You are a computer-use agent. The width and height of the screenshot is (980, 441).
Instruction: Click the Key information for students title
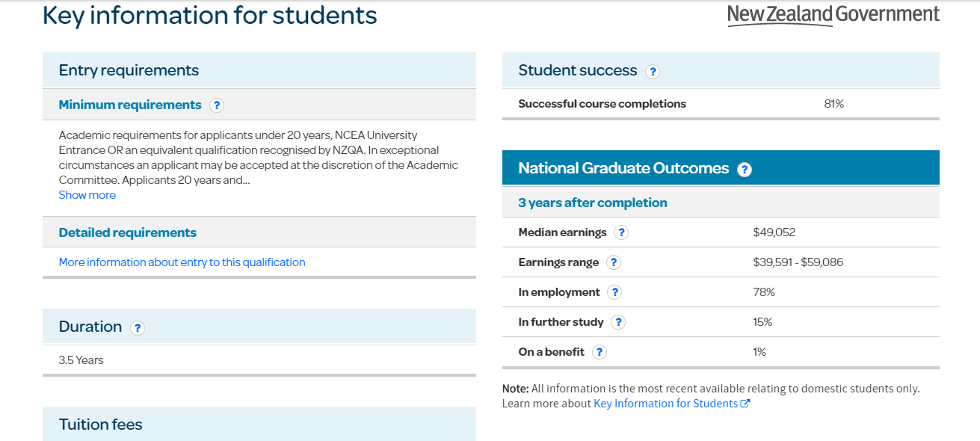[210, 15]
